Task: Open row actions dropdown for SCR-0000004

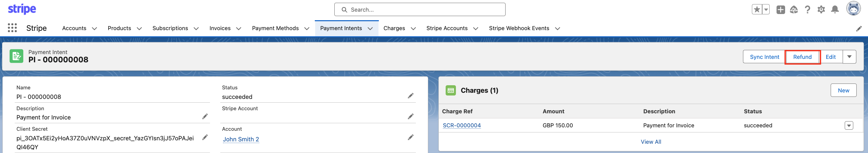Action: 849,126
